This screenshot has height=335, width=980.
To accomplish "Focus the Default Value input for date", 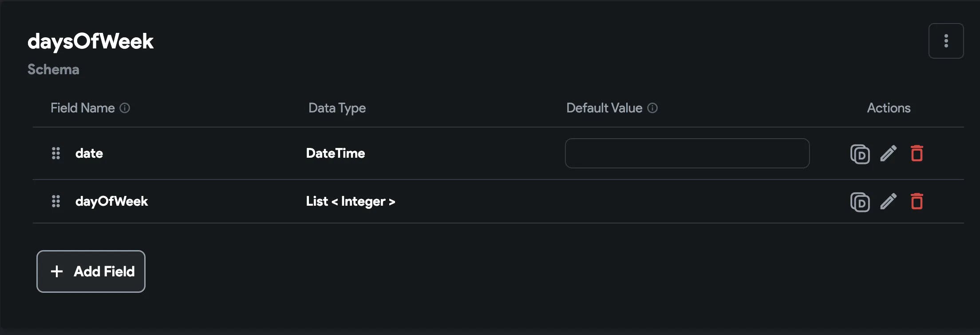I will click(687, 153).
